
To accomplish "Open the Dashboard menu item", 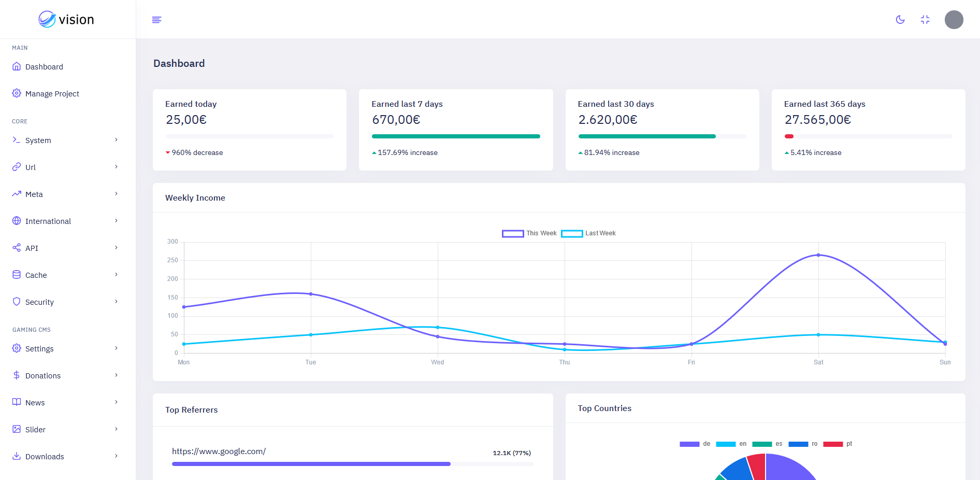I will (x=68, y=67).
